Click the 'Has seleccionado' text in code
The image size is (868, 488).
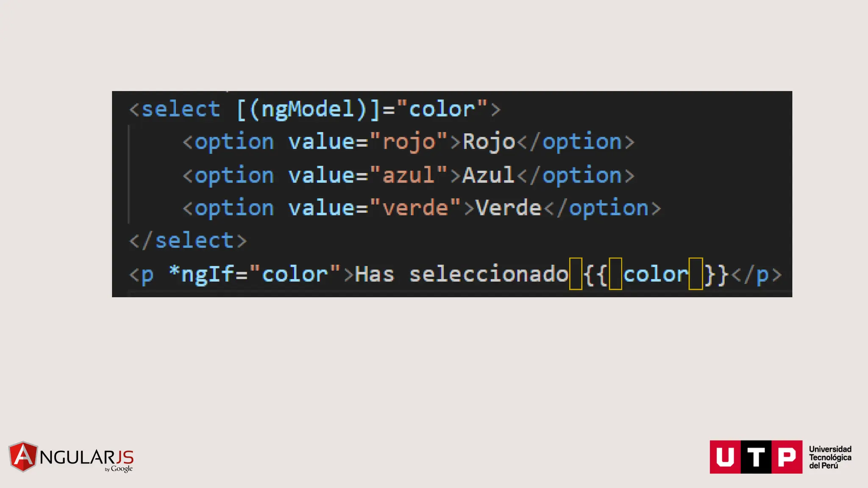(x=462, y=274)
